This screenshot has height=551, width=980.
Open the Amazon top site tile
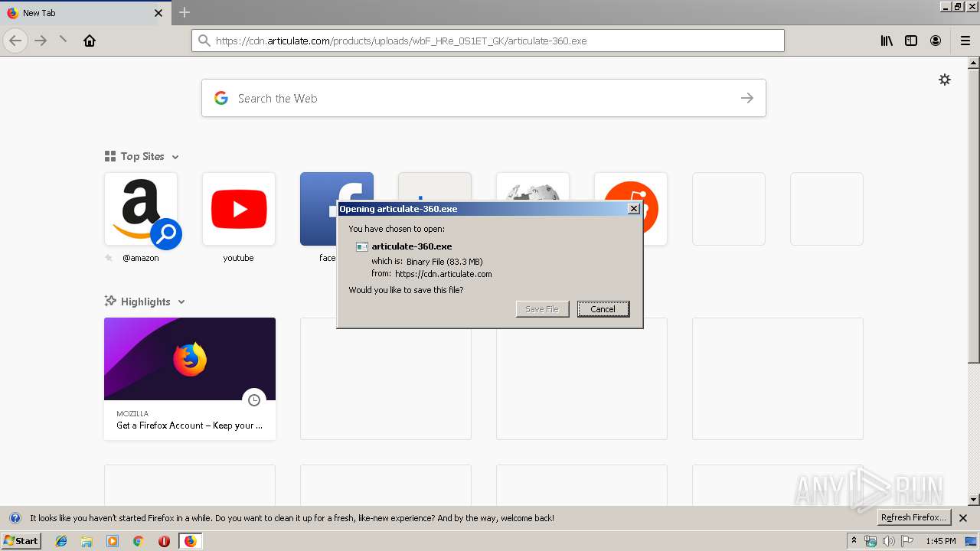coord(141,209)
